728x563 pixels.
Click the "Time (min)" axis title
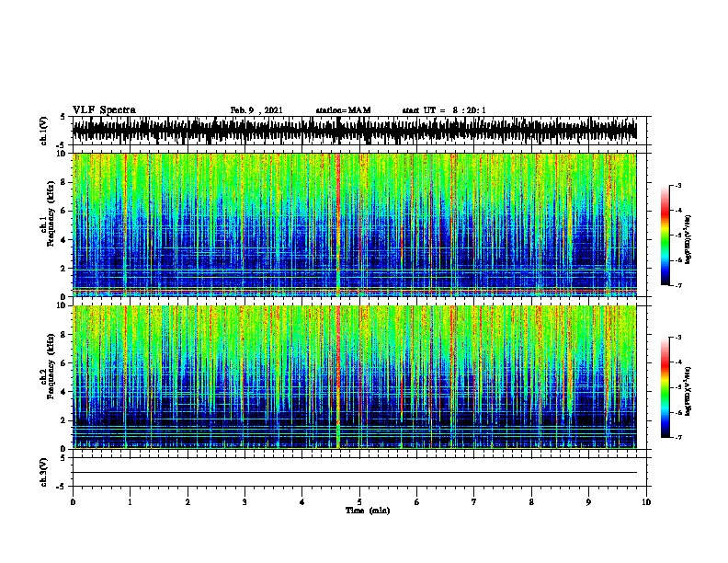368,511
